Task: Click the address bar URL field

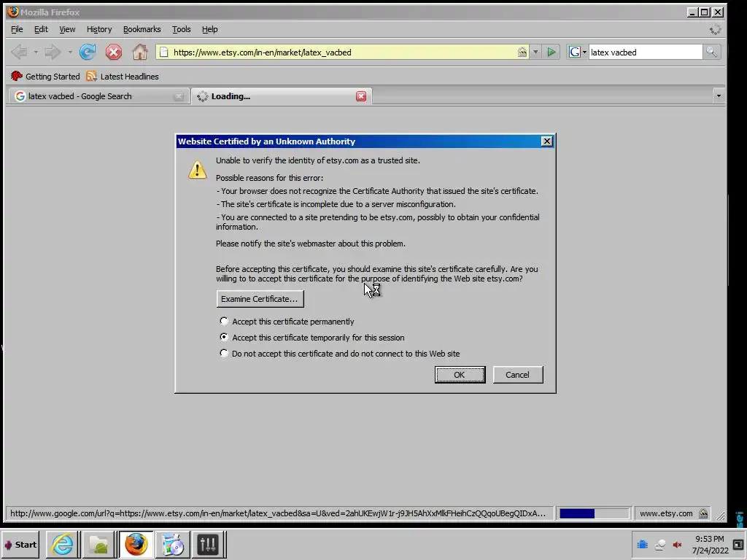Action: [343, 52]
